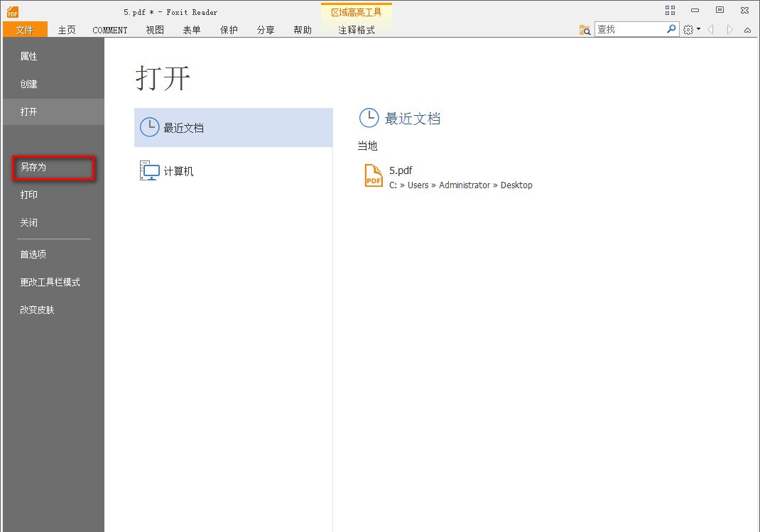Open 首选项 preferences

coord(33,254)
